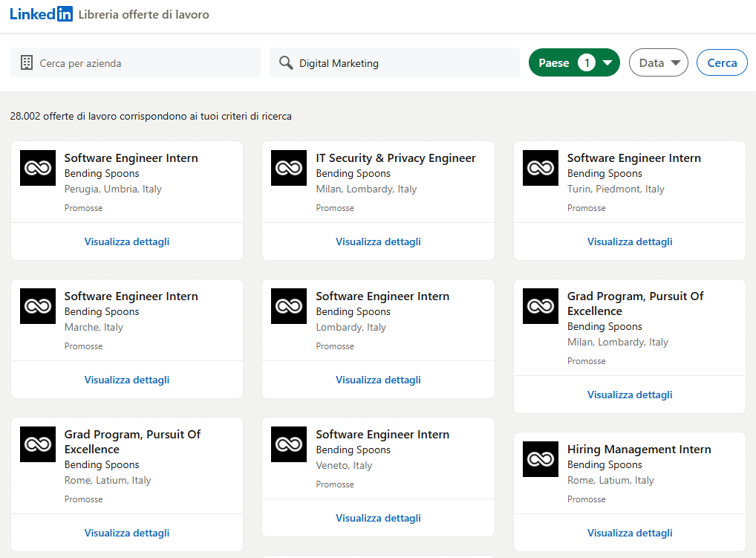The height and width of the screenshot is (558, 756).
Task: Click the building icon in company search
Action: (27, 63)
